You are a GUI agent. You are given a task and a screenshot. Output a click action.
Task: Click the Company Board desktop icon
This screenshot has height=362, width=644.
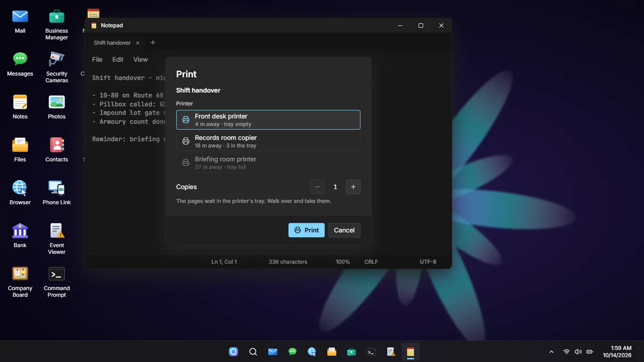point(20,282)
